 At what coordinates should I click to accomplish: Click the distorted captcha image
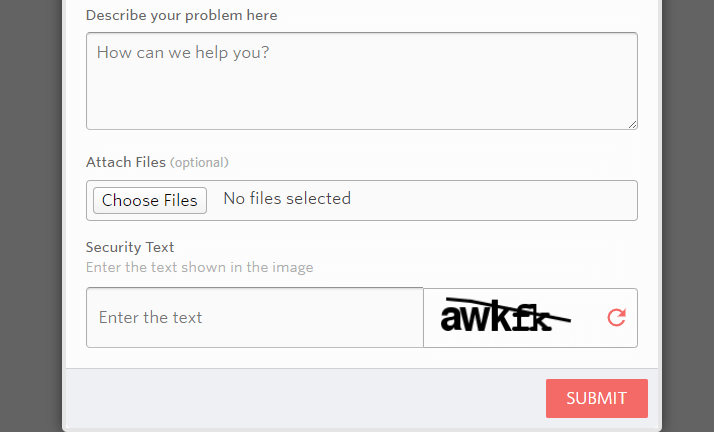pos(505,315)
